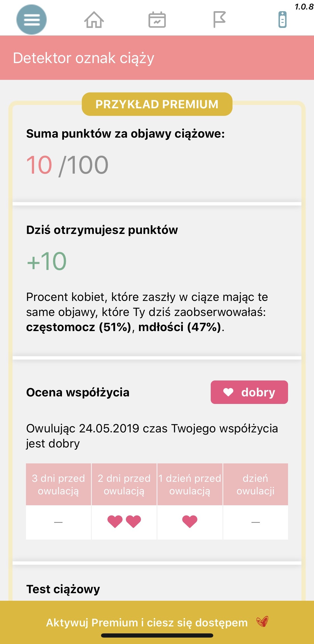Viewport: 314px width, 644px height.
Task: Tap the 'Ocena współżycia' section heading
Action: [78, 392]
